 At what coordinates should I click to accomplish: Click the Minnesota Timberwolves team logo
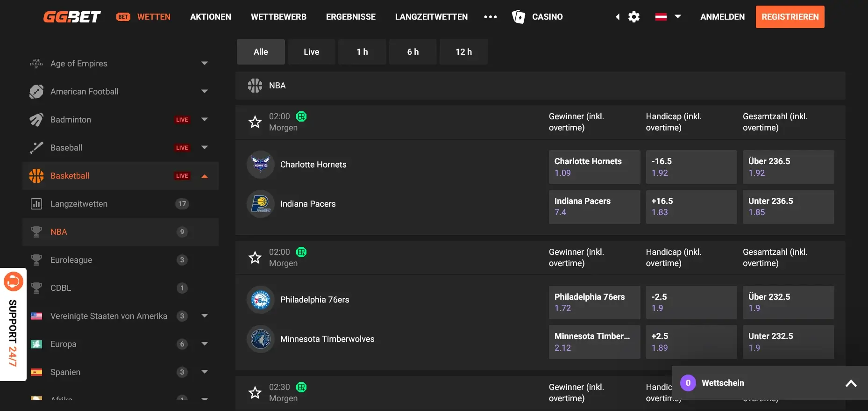pyautogui.click(x=261, y=339)
